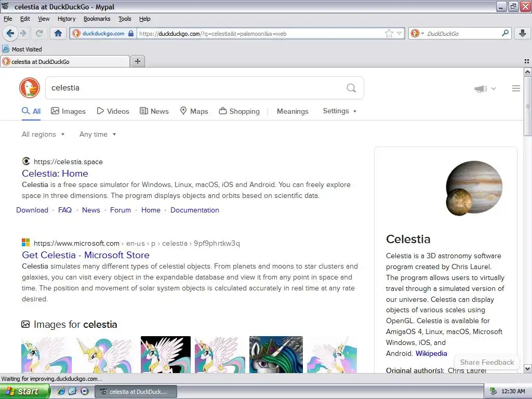Screen dimensions: 532x399
Task: Click the padlock site identity icon
Action: click(131, 33)
